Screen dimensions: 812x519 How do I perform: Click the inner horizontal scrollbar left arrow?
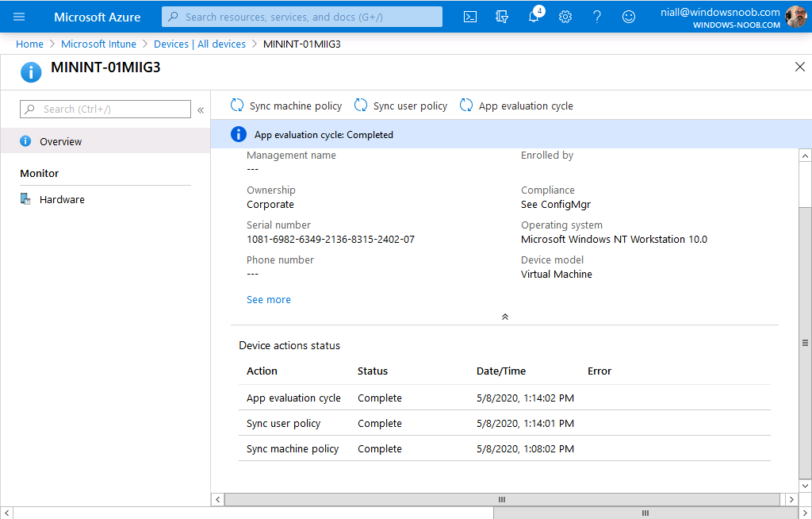[x=217, y=499]
